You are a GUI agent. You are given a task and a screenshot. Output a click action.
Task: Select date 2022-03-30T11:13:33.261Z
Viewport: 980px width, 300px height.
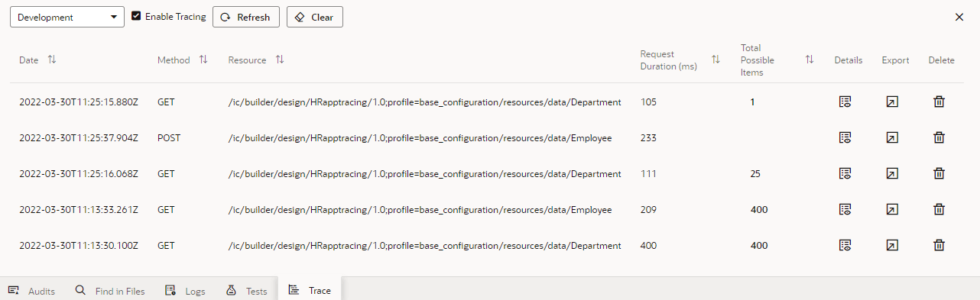(x=79, y=209)
